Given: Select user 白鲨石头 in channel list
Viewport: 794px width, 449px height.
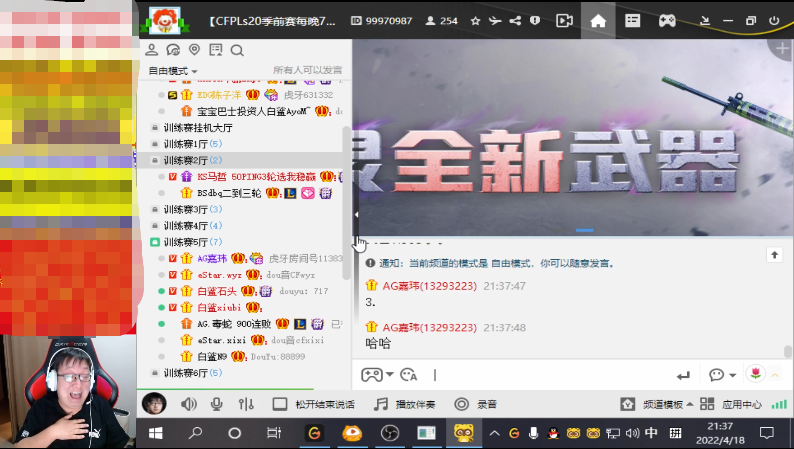Looking at the screenshot, I should 217,291.
